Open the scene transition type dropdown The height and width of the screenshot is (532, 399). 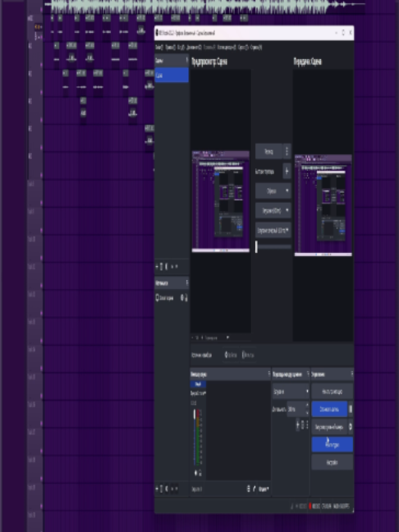tap(291, 392)
